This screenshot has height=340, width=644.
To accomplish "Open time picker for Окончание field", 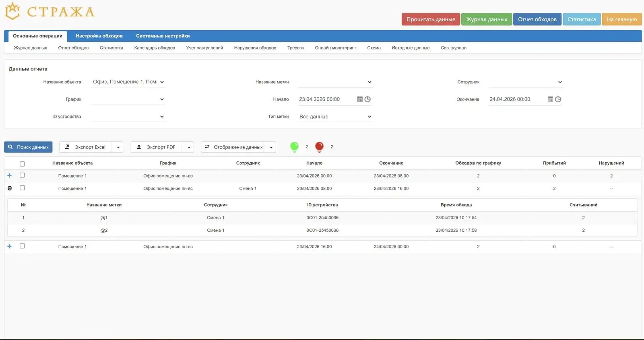I will point(558,99).
